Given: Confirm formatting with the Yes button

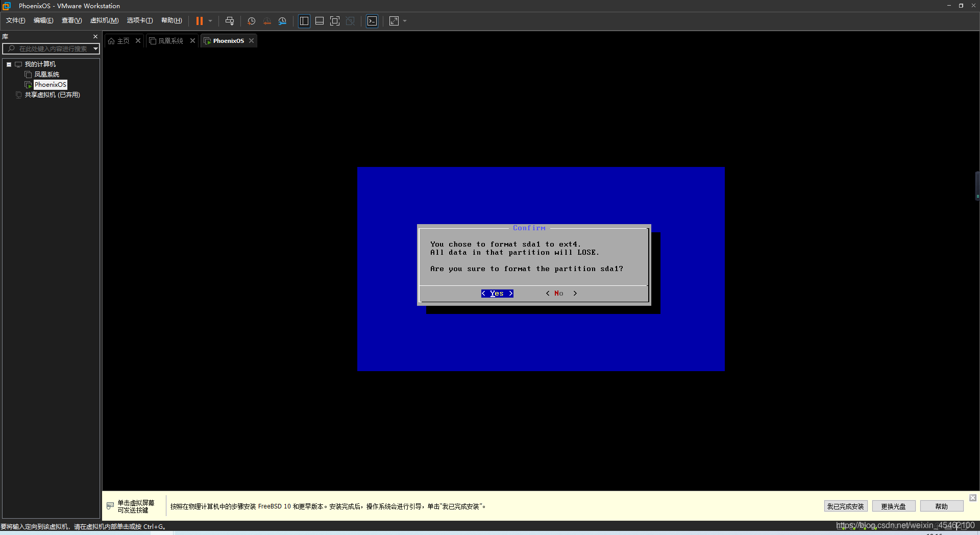Looking at the screenshot, I should click(497, 294).
